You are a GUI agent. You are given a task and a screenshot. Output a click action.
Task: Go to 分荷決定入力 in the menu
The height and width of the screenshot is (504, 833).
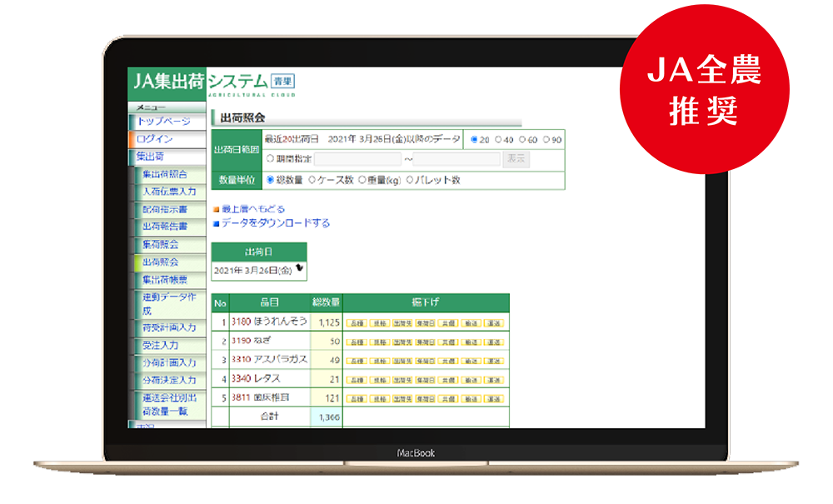click(169, 380)
